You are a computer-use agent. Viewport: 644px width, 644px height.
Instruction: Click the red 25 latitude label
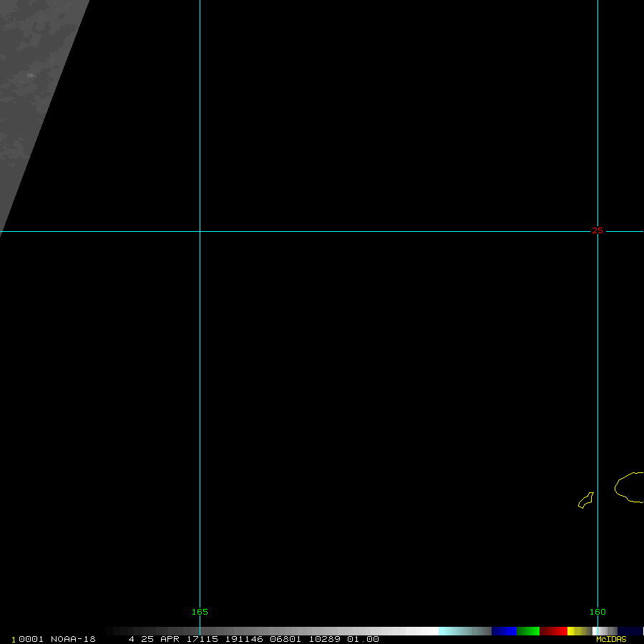[x=597, y=230]
